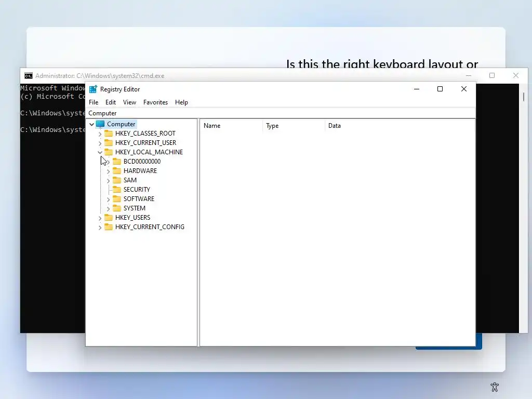Click the HKEY_CURRENT_CONFIG folder icon

109,227
